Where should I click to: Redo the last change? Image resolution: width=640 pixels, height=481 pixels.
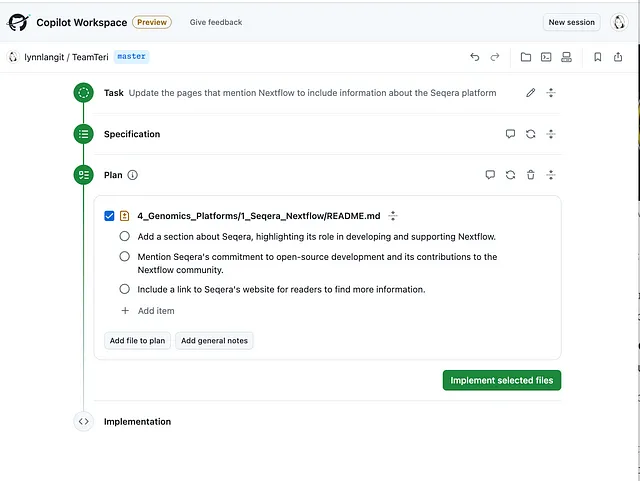(x=495, y=57)
